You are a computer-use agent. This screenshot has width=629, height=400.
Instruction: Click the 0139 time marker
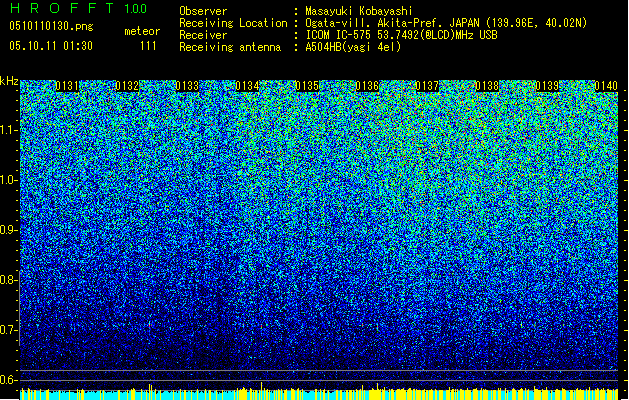pos(547,86)
